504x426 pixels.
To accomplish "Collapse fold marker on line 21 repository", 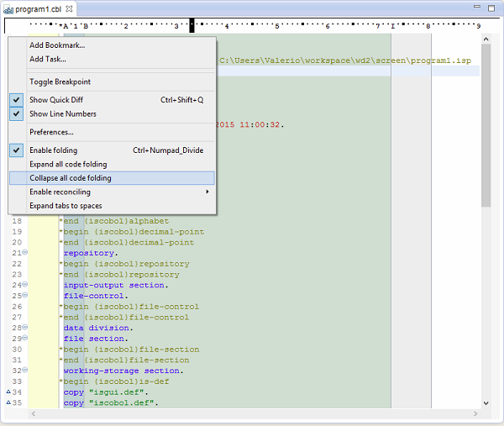I will (x=25, y=253).
